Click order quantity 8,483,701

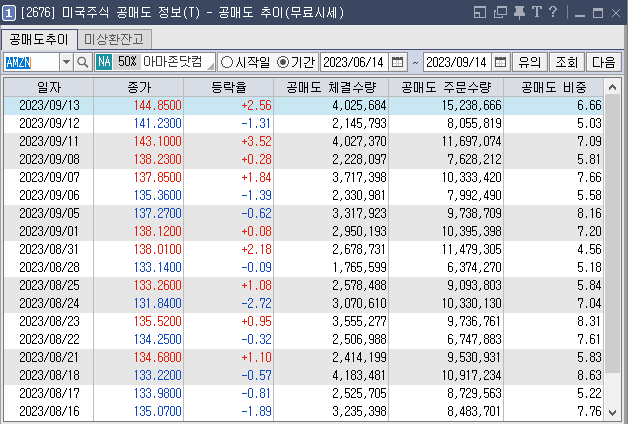(474, 411)
